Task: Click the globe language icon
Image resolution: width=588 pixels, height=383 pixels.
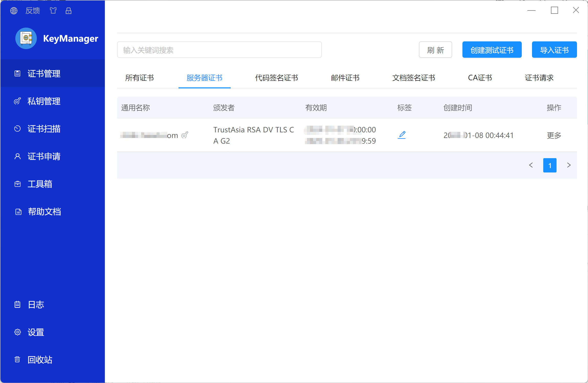Action: point(14,11)
